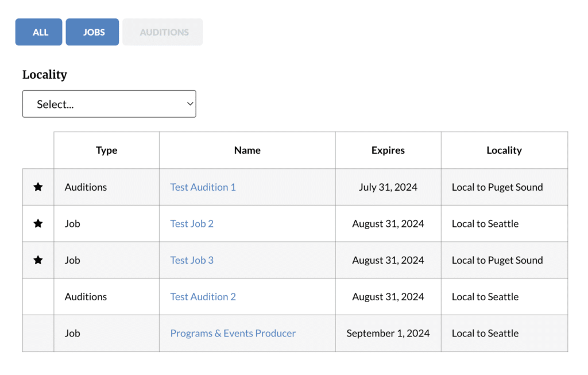Filter listings using the JOBS button
The height and width of the screenshot is (375, 588).
click(92, 32)
